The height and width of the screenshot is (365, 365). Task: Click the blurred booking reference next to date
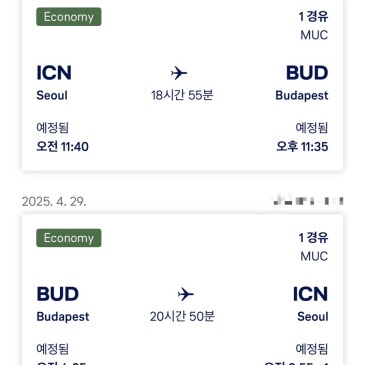pos(308,201)
